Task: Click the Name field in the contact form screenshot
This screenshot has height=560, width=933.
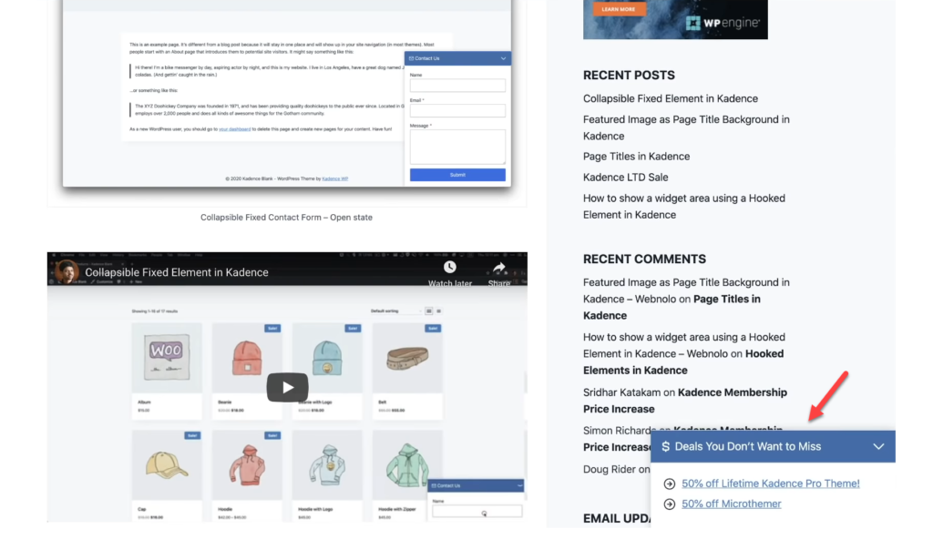Action: (x=457, y=86)
